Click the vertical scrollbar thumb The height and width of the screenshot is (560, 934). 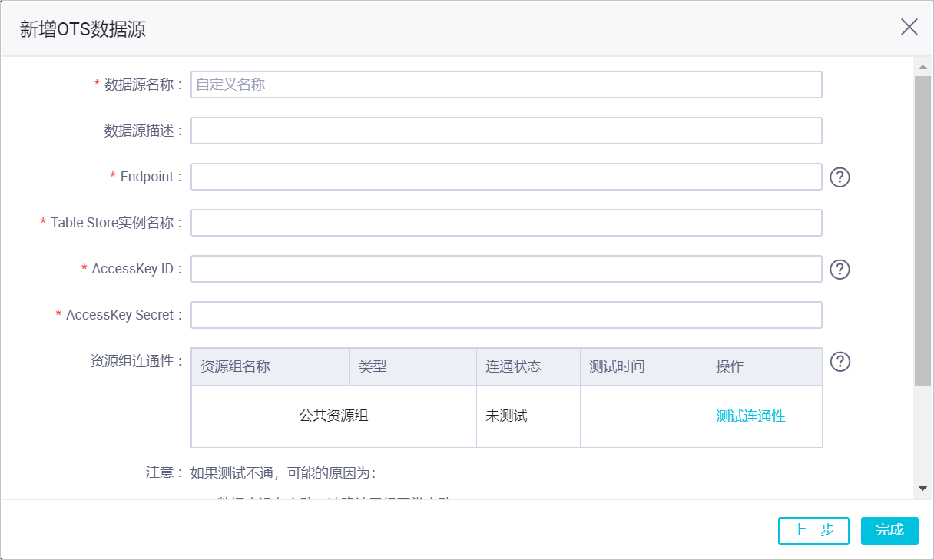[x=922, y=230]
